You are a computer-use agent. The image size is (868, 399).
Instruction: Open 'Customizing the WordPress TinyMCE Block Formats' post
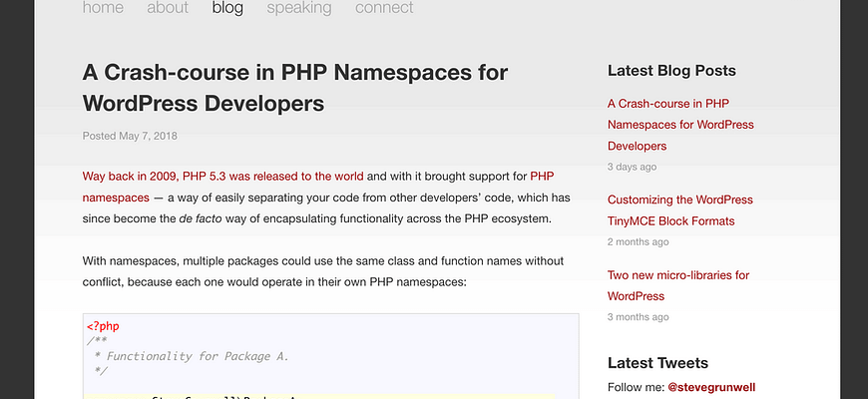(680, 210)
